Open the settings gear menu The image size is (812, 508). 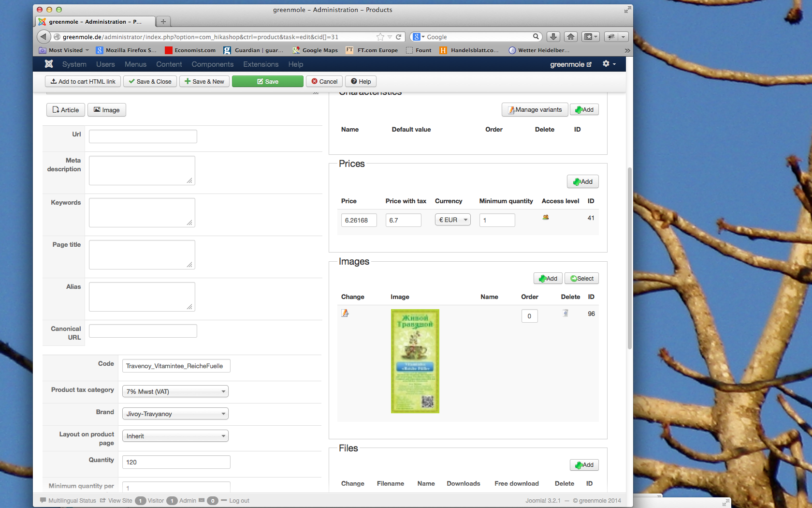[609, 64]
